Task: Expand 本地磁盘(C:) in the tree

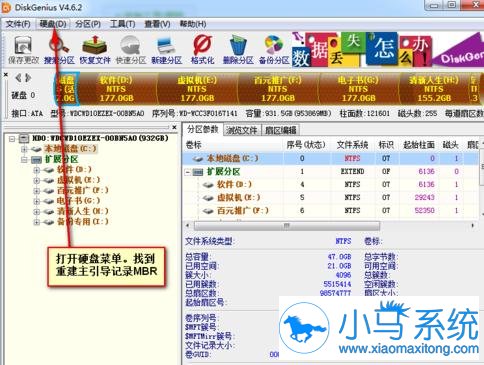Action: point(24,149)
